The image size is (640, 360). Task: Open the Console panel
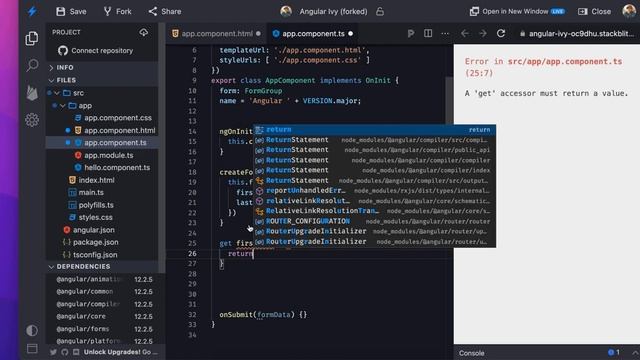[471, 353]
